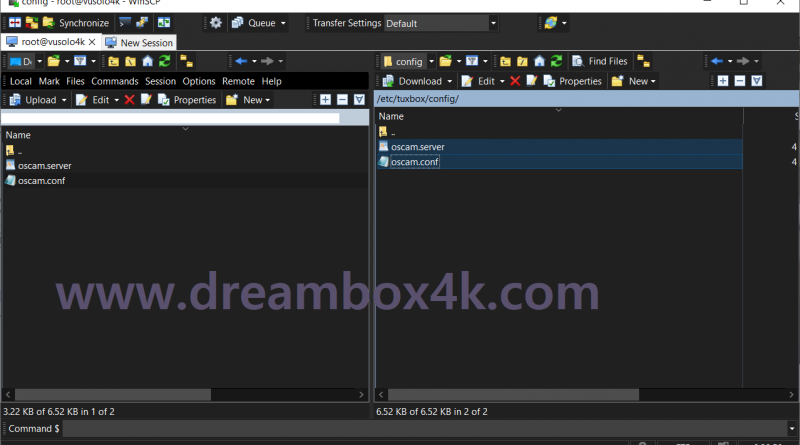800x445 pixels.
Task: Expand the Queue dropdown arrow
Action: [283, 22]
